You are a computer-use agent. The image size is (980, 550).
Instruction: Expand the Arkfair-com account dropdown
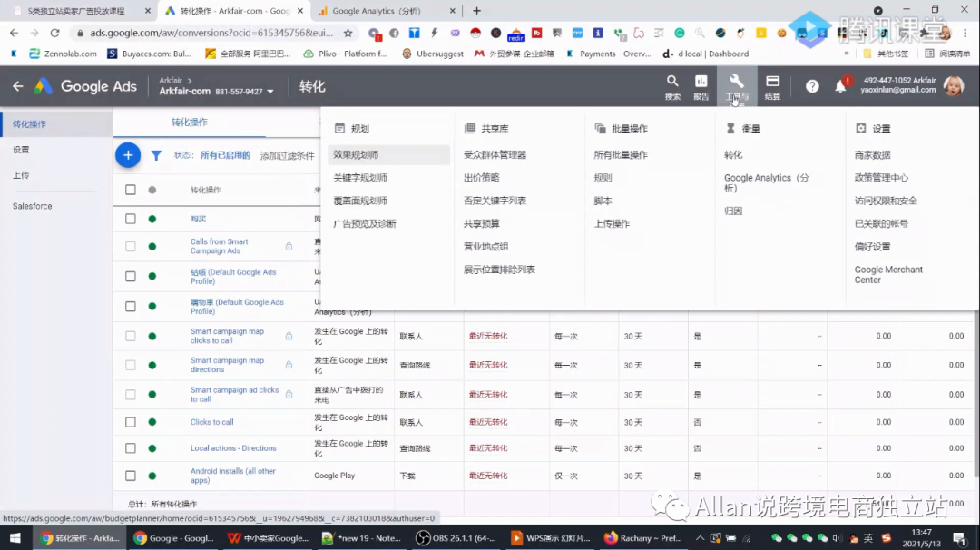pyautogui.click(x=269, y=92)
